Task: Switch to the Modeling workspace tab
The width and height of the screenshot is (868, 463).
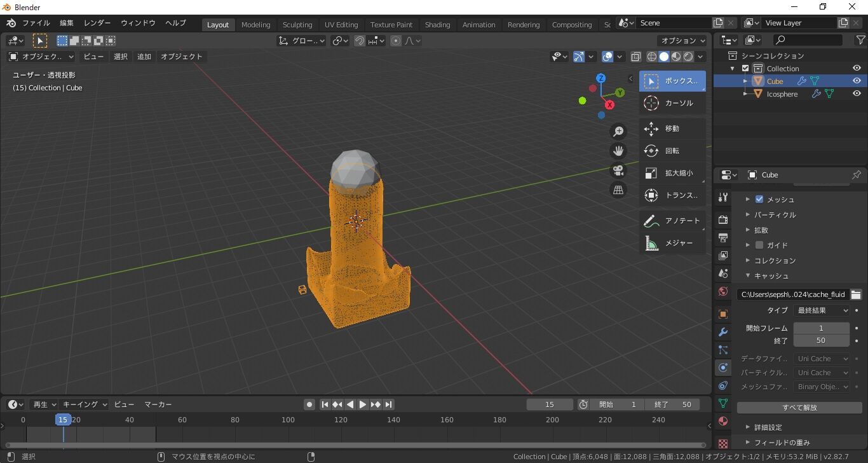Action: (255, 25)
